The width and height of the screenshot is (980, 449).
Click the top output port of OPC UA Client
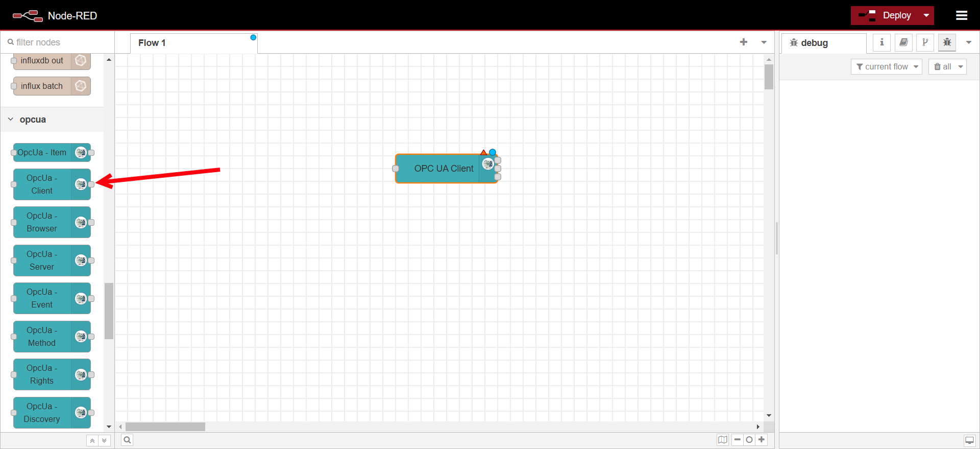[x=498, y=160]
